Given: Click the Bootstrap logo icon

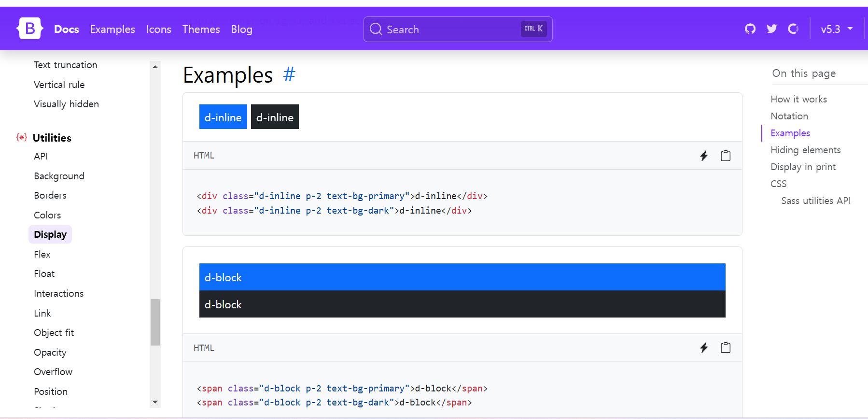Looking at the screenshot, I should click(30, 29).
